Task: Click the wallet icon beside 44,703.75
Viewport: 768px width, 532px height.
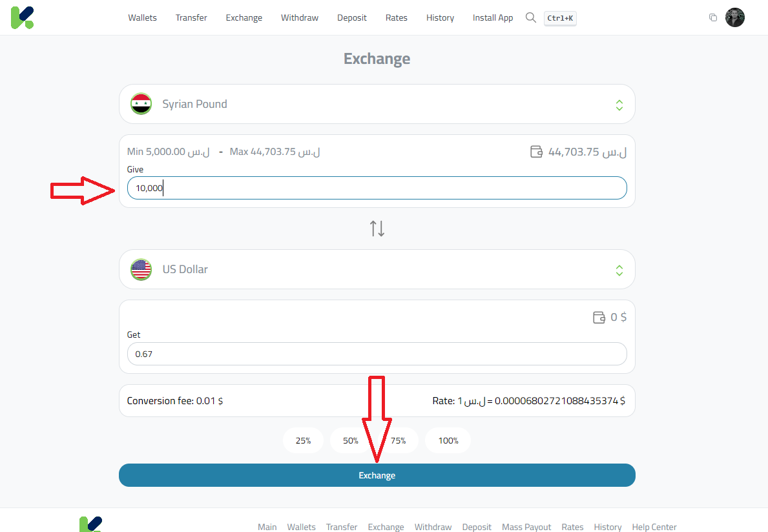Action: (x=536, y=151)
